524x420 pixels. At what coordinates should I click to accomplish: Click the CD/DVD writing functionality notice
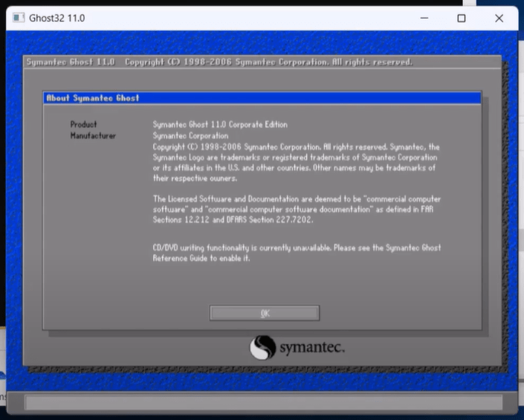pyautogui.click(x=297, y=253)
